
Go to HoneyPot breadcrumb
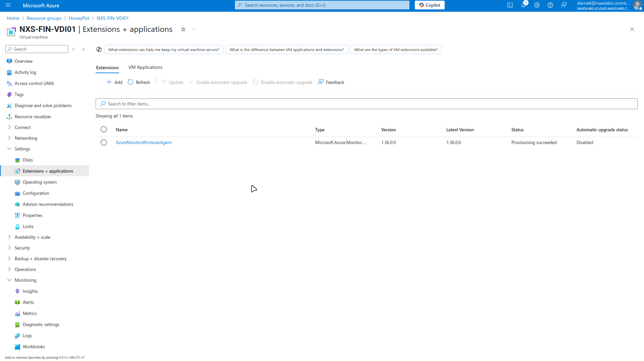[79, 18]
